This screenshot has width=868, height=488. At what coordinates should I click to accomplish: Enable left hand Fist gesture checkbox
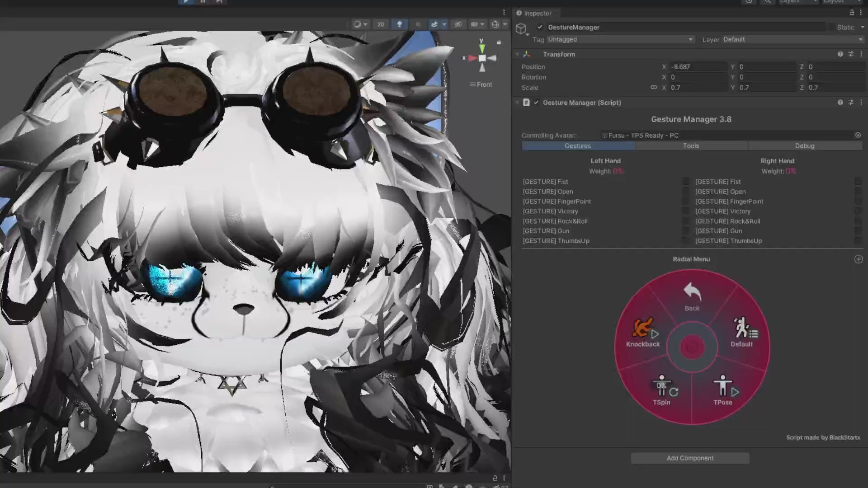point(686,182)
